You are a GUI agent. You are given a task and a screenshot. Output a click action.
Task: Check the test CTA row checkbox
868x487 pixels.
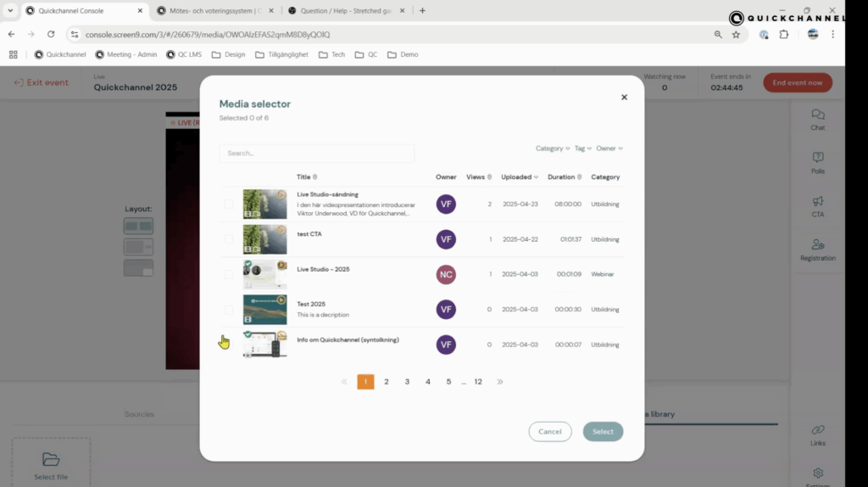coord(229,239)
